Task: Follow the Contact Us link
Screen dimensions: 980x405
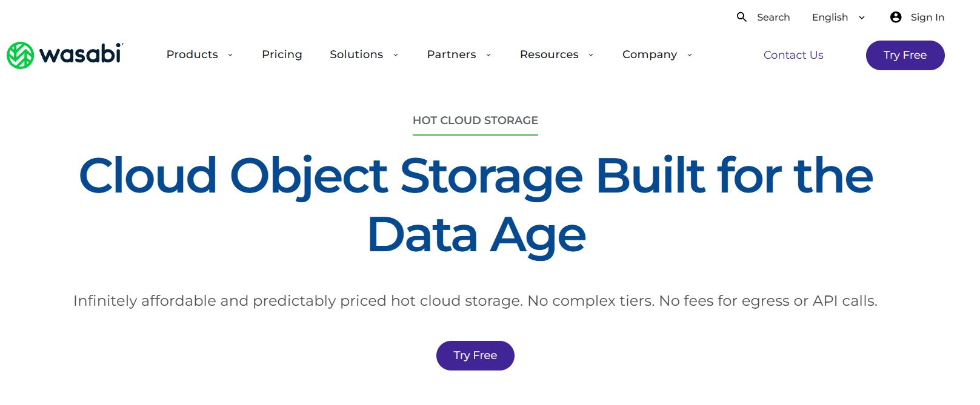Action: pyautogui.click(x=793, y=55)
